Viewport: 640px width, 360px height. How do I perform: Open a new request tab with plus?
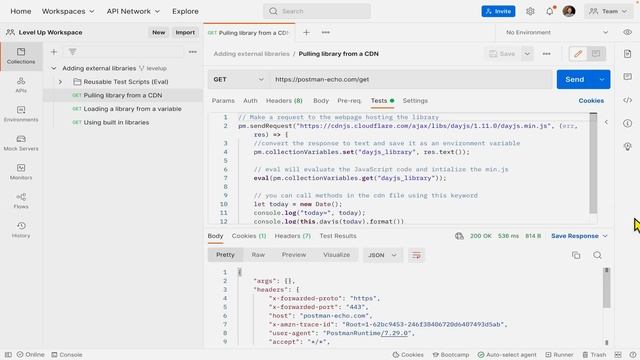point(306,33)
